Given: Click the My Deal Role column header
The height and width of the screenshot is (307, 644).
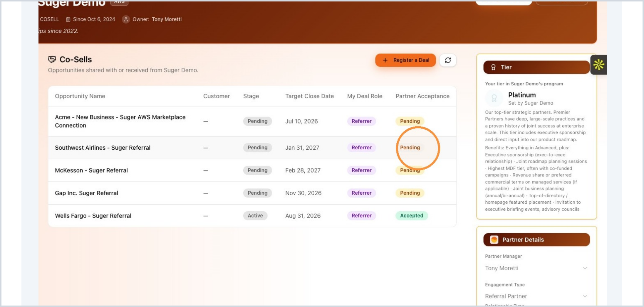Looking at the screenshot, I should [x=365, y=96].
